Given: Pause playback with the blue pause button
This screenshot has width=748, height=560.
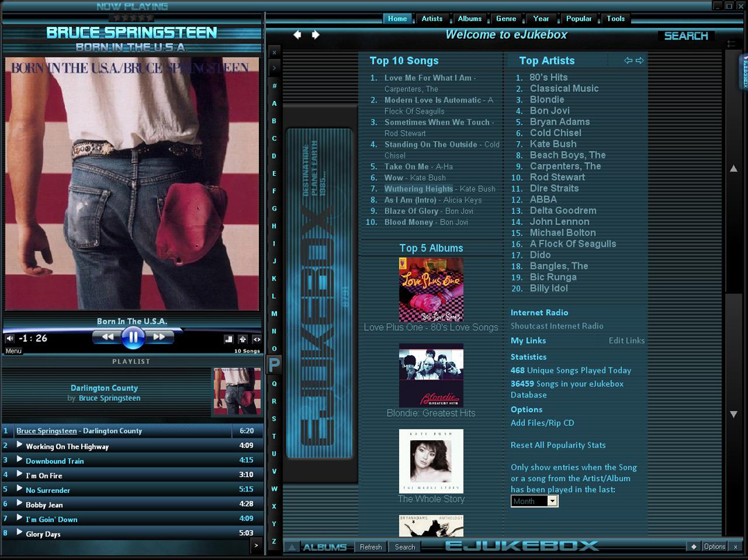Looking at the screenshot, I should [133, 337].
